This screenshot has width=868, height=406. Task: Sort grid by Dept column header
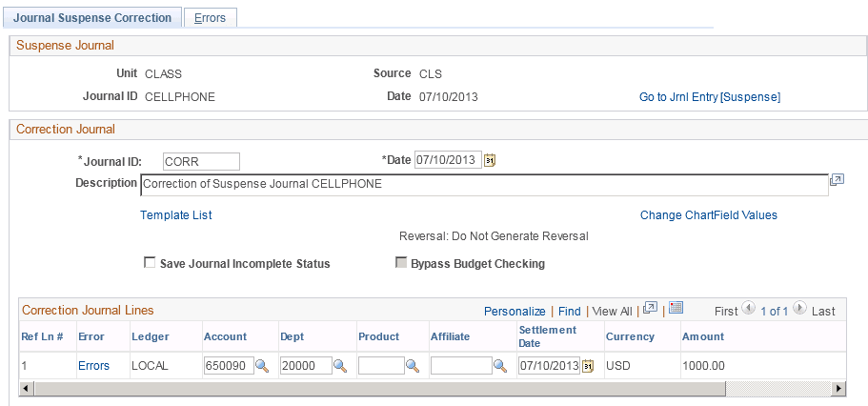pos(293,336)
